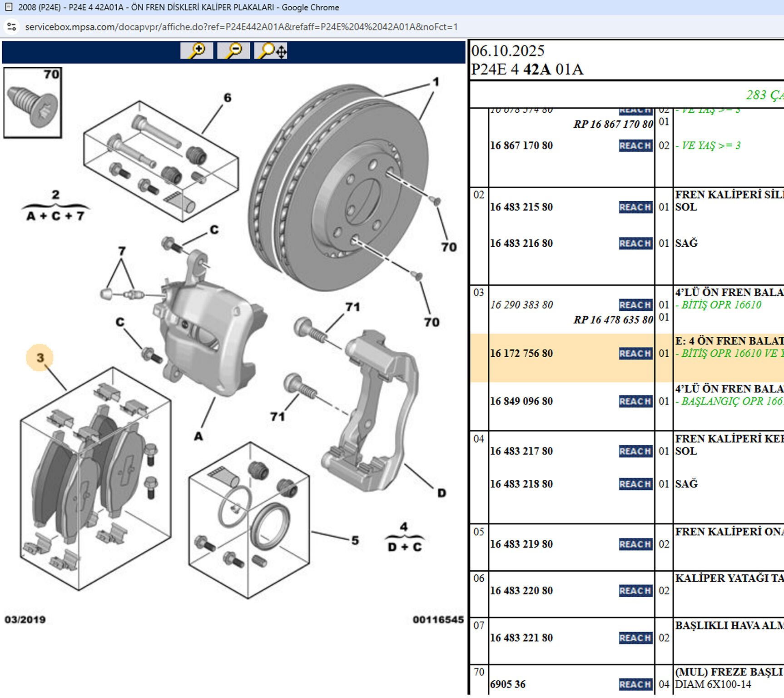Viewport: 784px width, 698px height.
Task: Click REACH badge for part 16 172 756 80
Action: click(635, 354)
